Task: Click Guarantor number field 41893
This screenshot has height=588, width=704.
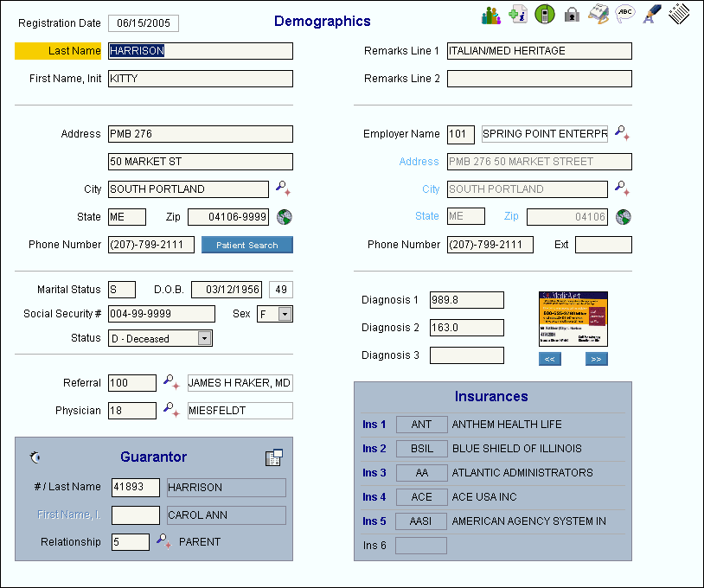Action: coord(136,488)
